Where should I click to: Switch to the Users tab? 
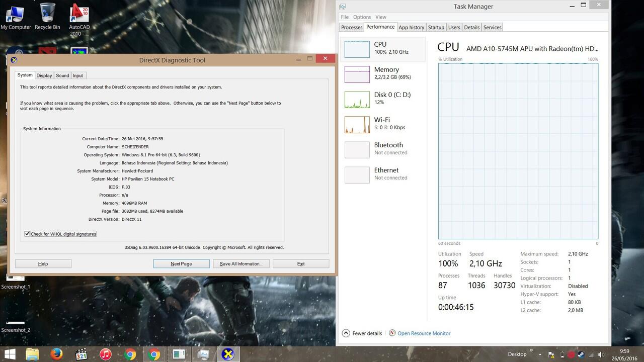(x=454, y=27)
